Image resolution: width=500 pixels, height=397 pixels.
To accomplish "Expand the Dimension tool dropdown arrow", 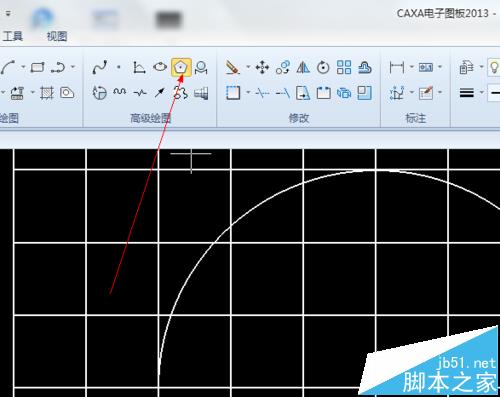I will click(412, 67).
